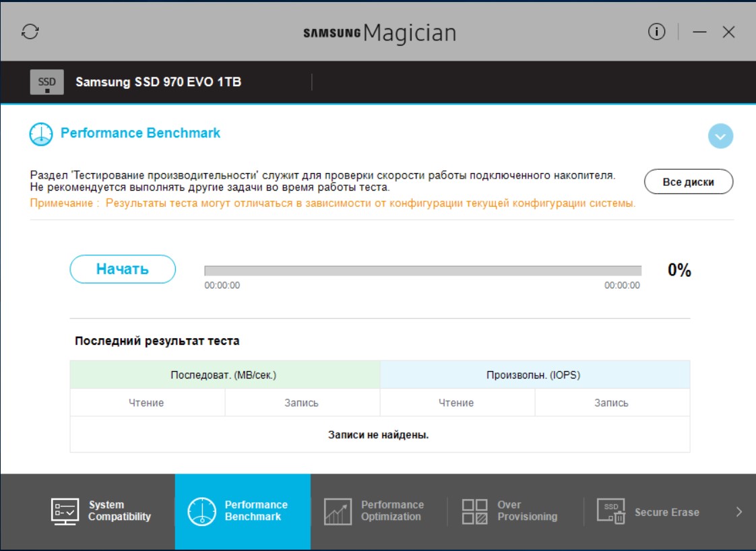756x551 pixels.
Task: Open Performance Optimization tab
Action: (379, 511)
